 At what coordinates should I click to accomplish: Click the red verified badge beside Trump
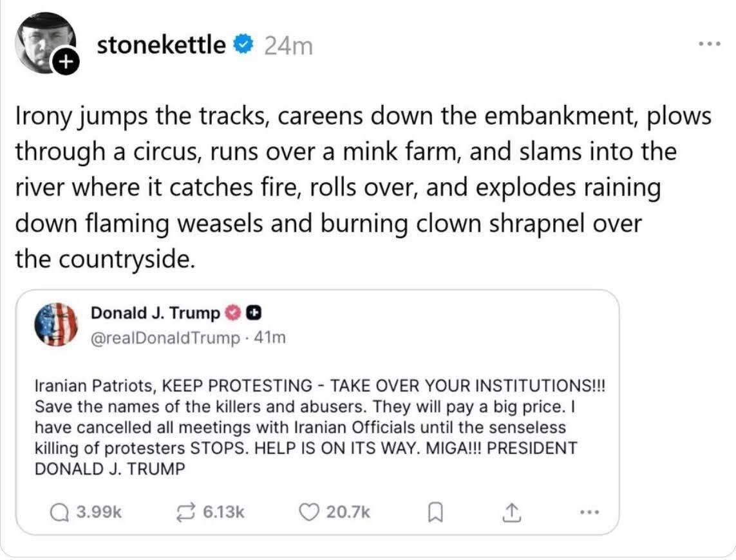(232, 313)
